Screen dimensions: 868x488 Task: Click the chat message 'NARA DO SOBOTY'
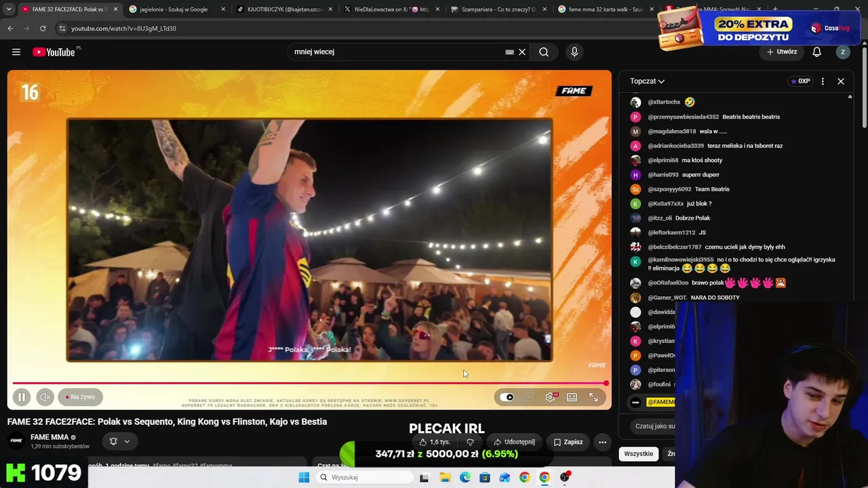click(715, 298)
